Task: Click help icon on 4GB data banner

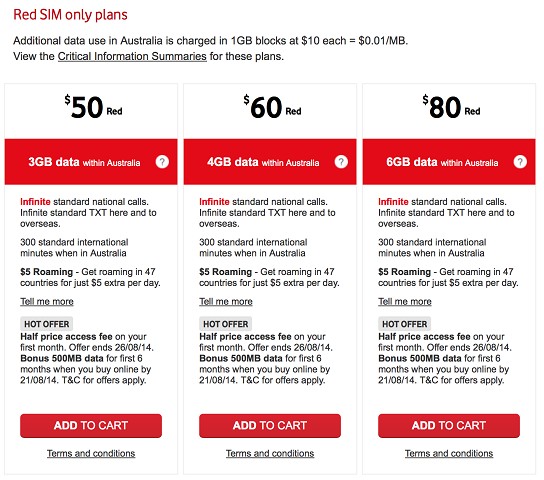Action: (341, 162)
